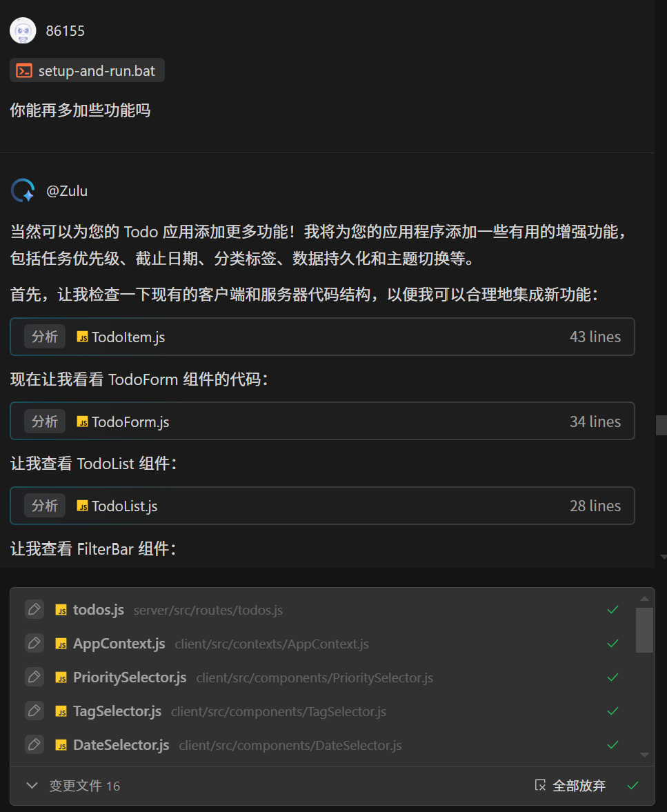Click the changed files list scrollbar thumb
Screen dimensions: 667x812
pos(644,629)
